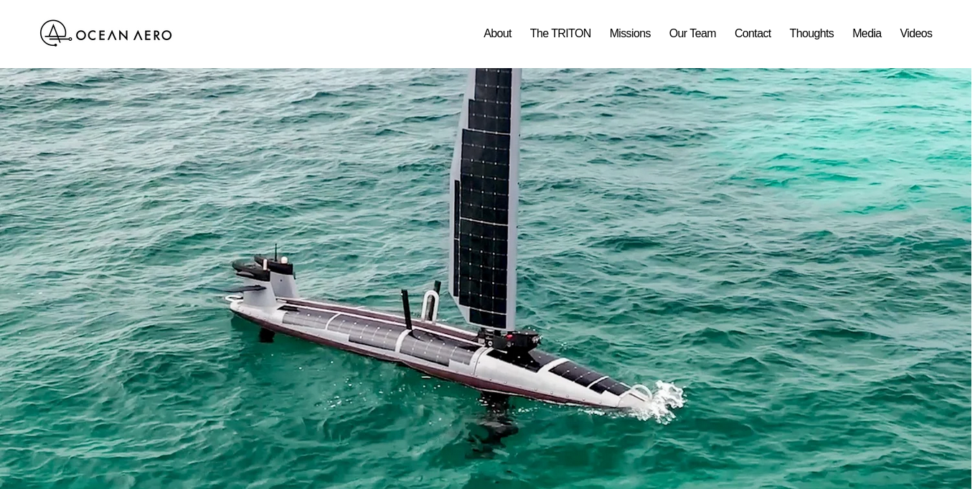Go to the Thoughts section
This screenshot has height=489, width=980.
click(811, 33)
